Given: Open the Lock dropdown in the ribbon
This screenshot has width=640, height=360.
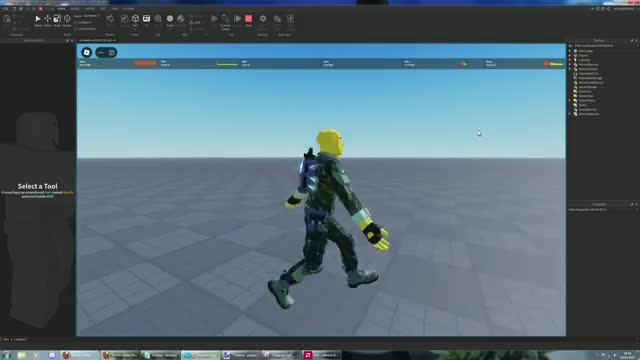Looking at the screenshot, I should point(198,22).
